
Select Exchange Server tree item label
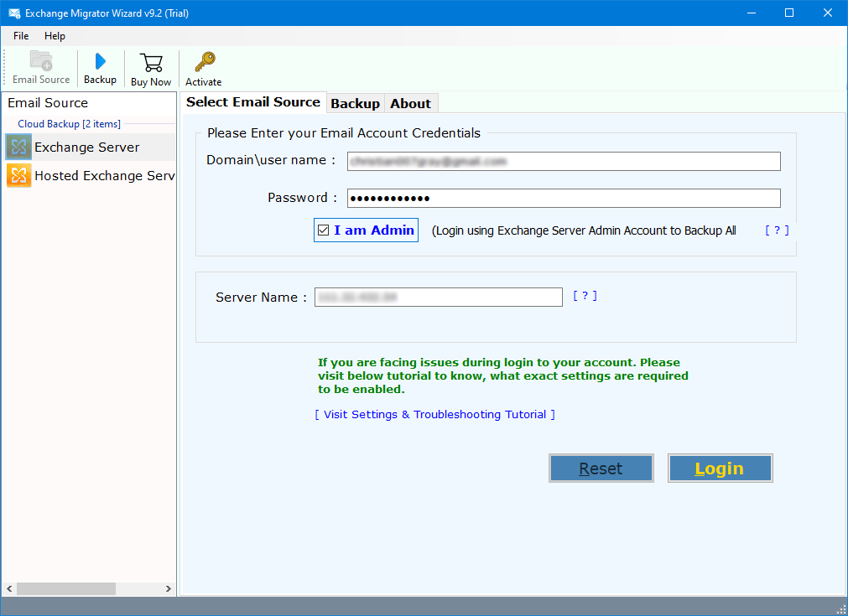click(x=87, y=147)
